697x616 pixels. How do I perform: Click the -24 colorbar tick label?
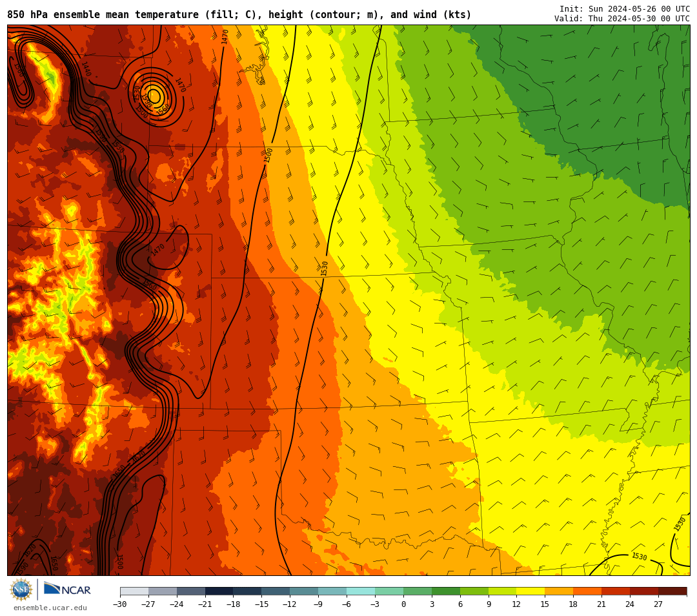177,604
